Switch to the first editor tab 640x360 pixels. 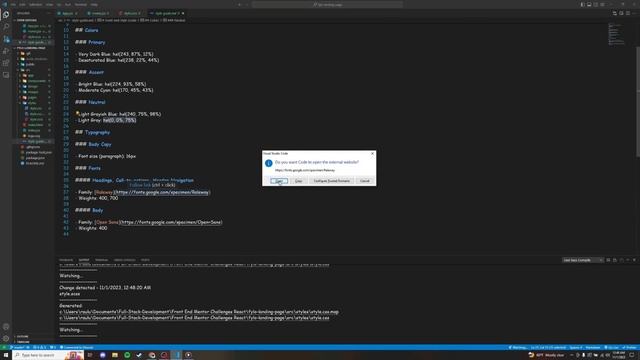(x=68, y=13)
